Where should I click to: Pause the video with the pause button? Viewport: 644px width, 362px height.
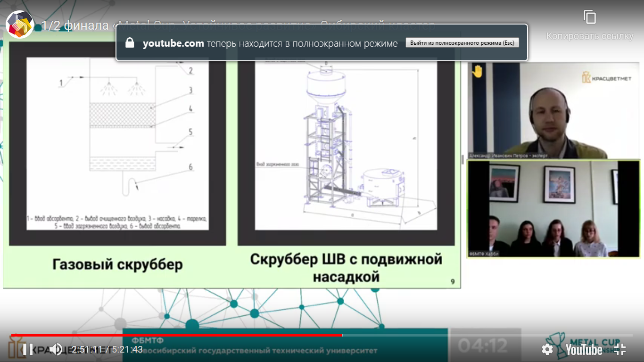click(28, 349)
